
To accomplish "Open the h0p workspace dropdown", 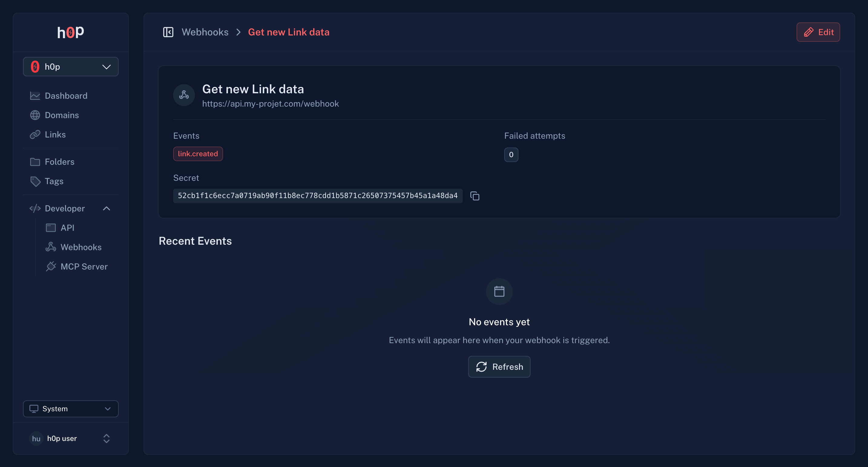I will pos(71,67).
